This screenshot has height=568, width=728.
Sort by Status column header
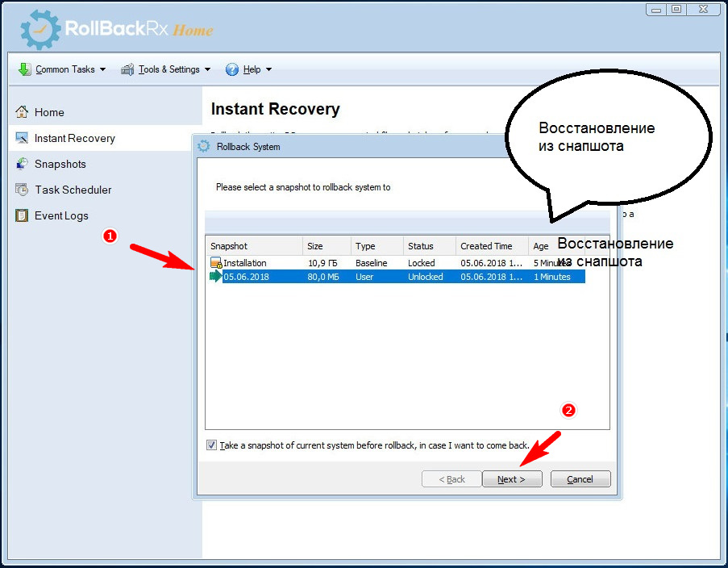(430, 246)
